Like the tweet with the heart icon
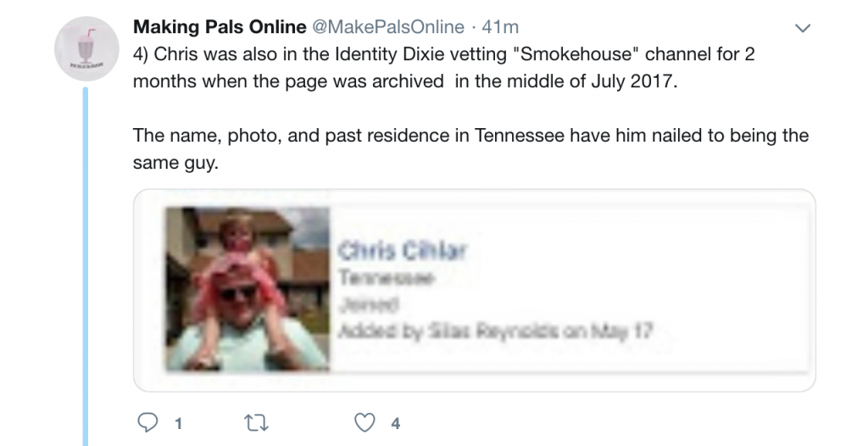The width and height of the screenshot is (868, 446). point(364,423)
